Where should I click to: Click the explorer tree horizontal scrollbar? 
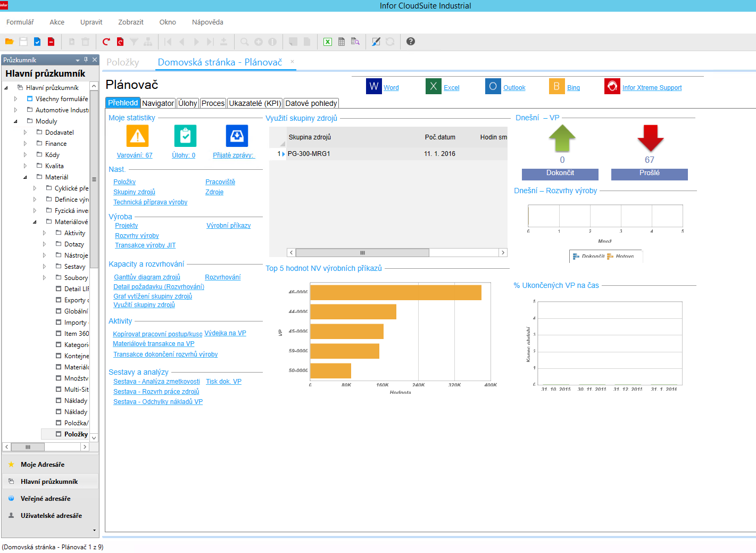point(28,447)
